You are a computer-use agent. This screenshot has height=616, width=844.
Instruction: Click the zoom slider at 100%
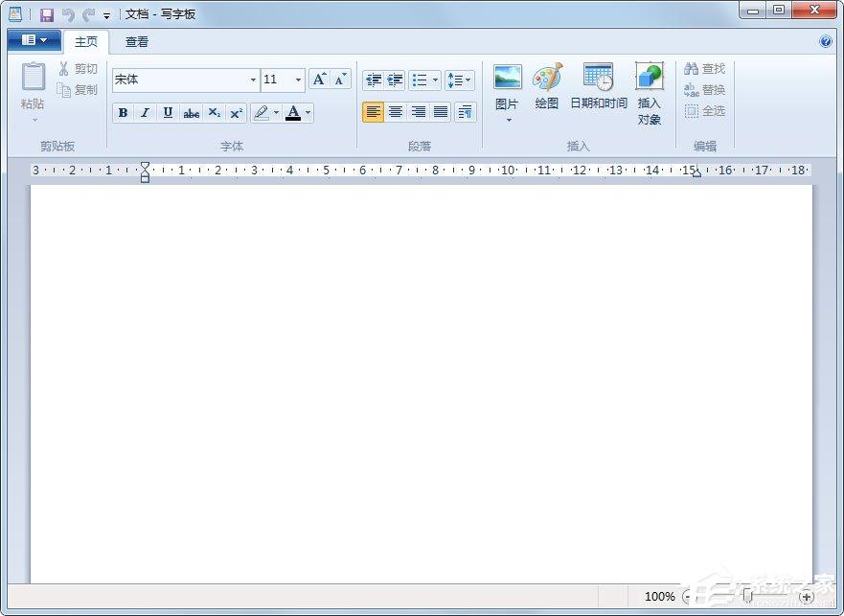point(747,596)
